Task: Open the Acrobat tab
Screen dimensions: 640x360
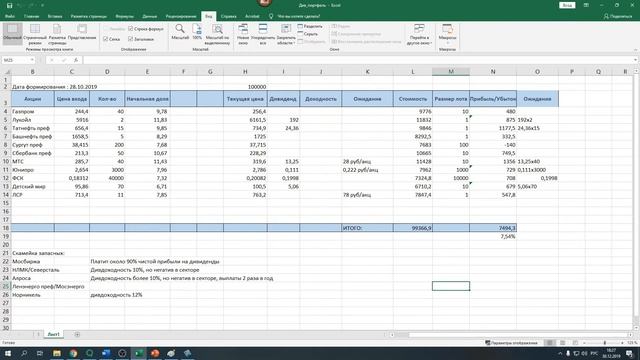Action: (x=252, y=16)
